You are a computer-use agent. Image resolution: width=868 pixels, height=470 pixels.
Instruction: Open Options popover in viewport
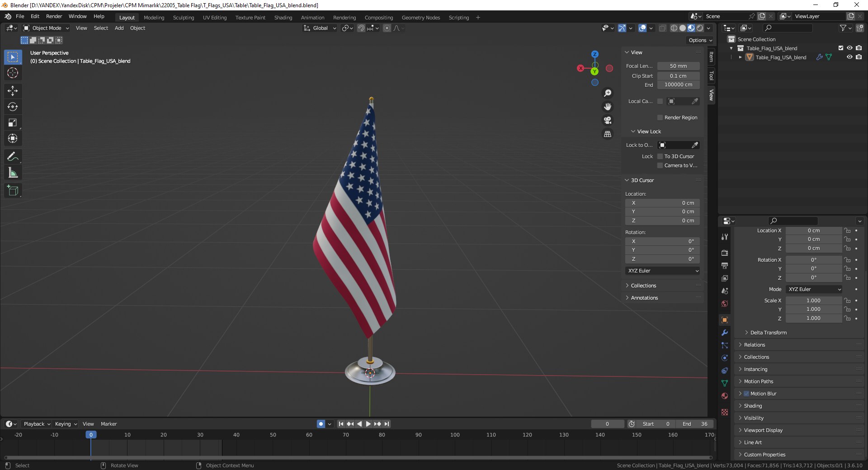tap(700, 40)
